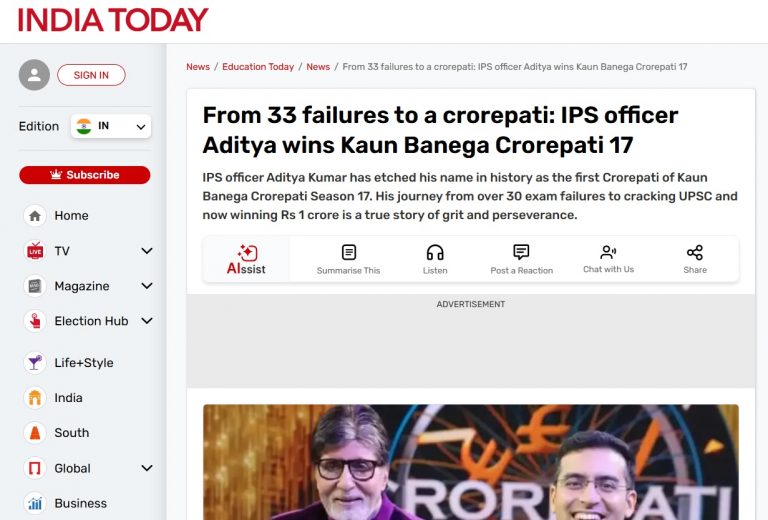The width and height of the screenshot is (768, 520).
Task: Expand the TV menu chevron
Action: coord(146,251)
